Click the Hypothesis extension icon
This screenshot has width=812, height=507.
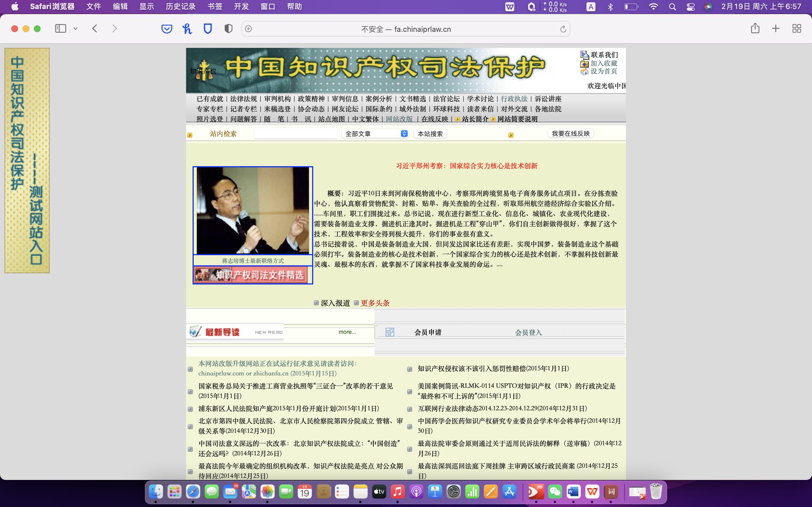coord(187,29)
